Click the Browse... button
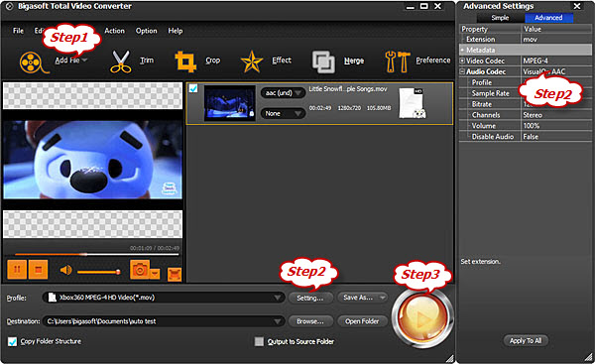Image resolution: width=595 pixels, height=364 pixels. (310, 321)
